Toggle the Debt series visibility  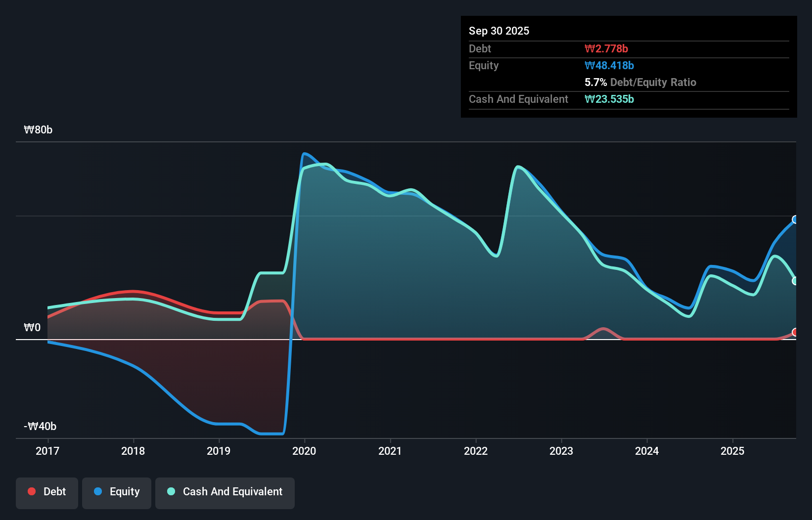click(x=46, y=492)
